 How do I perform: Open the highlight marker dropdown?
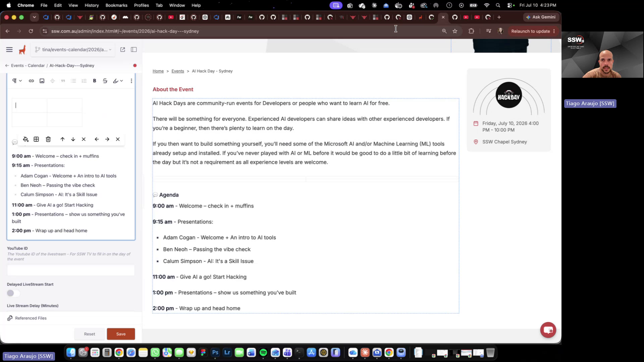(118, 81)
